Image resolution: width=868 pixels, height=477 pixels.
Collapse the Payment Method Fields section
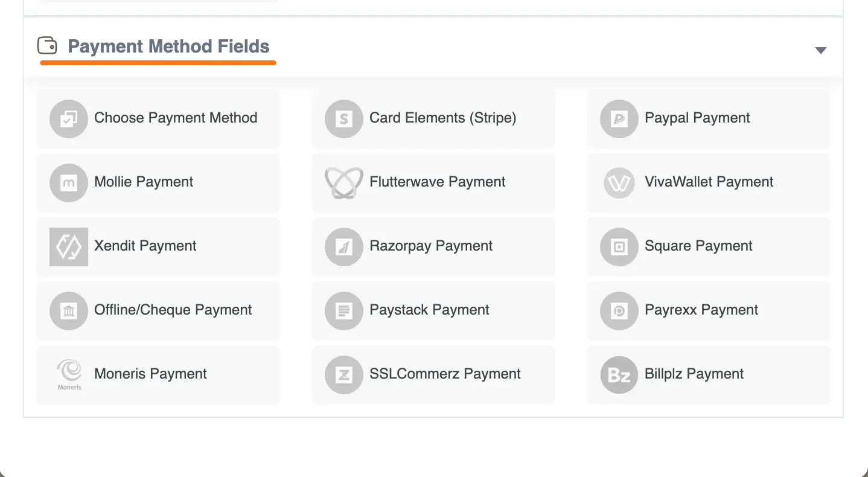click(820, 50)
